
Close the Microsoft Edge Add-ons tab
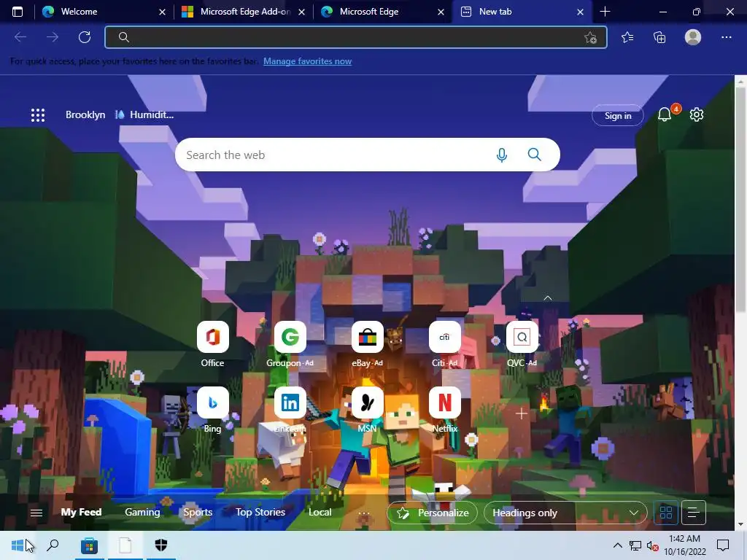pyautogui.click(x=301, y=12)
